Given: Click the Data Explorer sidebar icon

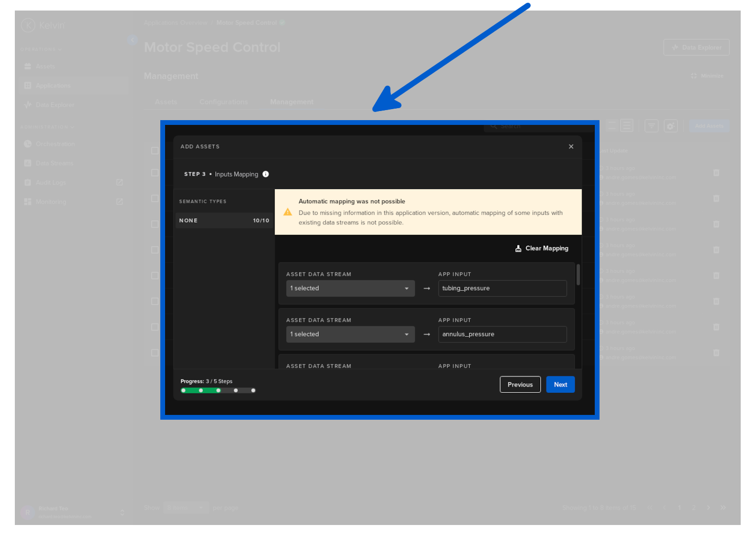Looking at the screenshot, I should pos(28,105).
